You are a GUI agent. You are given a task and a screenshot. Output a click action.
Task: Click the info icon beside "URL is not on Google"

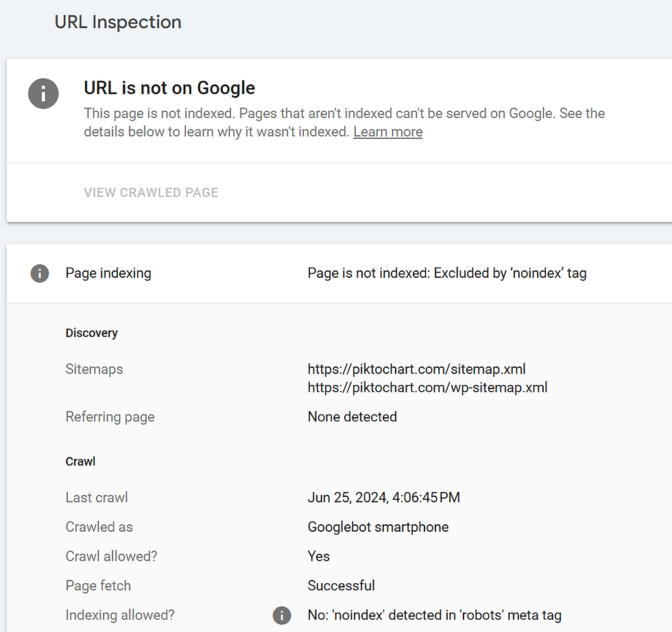[43, 94]
